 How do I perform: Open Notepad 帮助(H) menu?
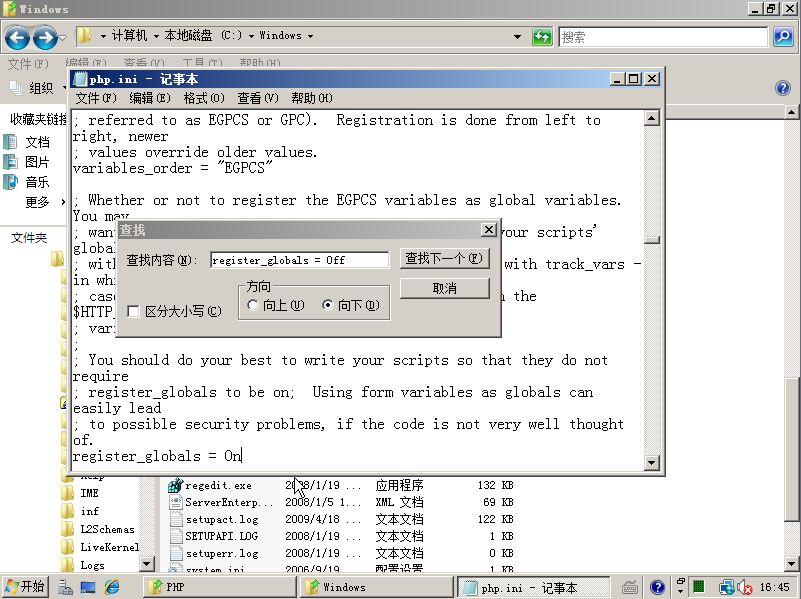312,98
